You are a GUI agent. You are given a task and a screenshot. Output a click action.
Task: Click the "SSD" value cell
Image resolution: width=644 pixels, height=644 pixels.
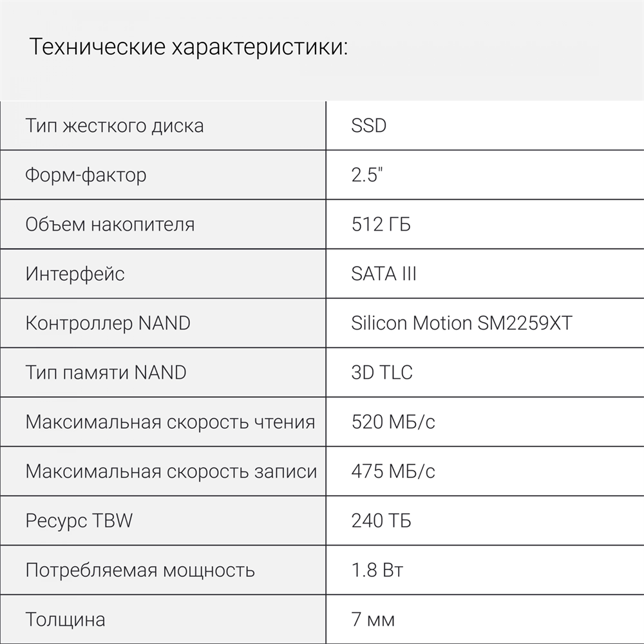(369, 125)
